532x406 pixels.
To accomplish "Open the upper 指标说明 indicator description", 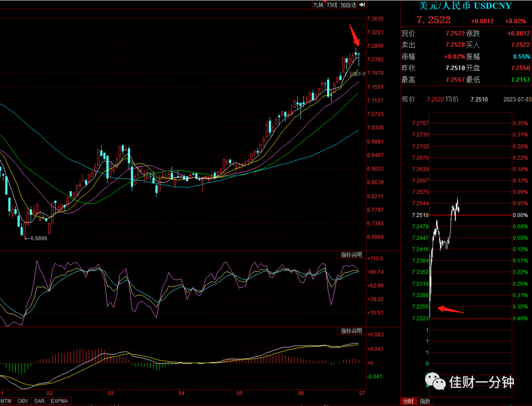I will coord(351,254).
